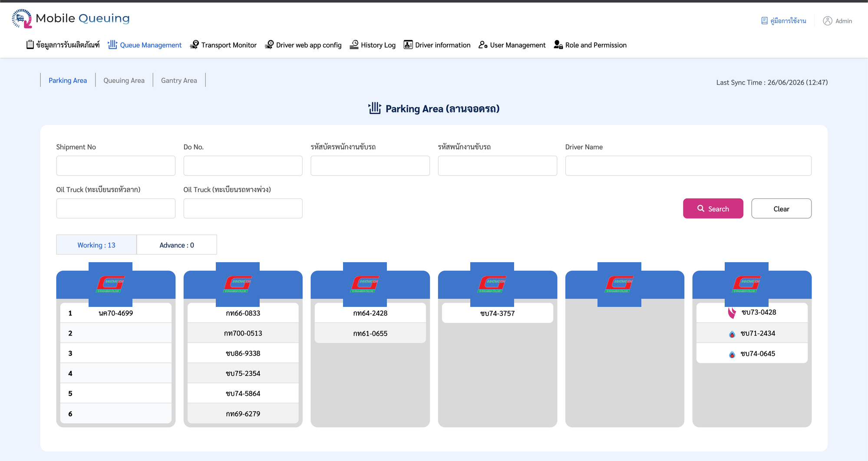Click the Oil Truck ทะเบียนรถหัวลาก input field
Viewport: 868px width, 461px height.
116,208
